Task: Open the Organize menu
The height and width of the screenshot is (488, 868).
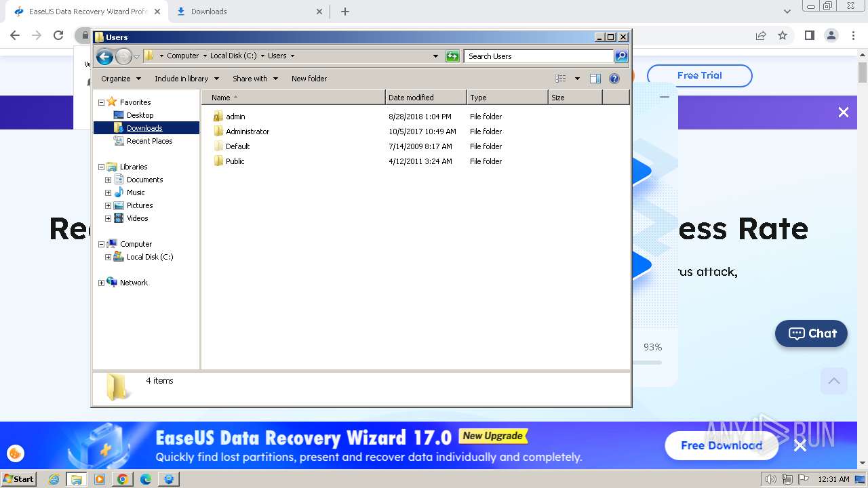Action: (121, 79)
